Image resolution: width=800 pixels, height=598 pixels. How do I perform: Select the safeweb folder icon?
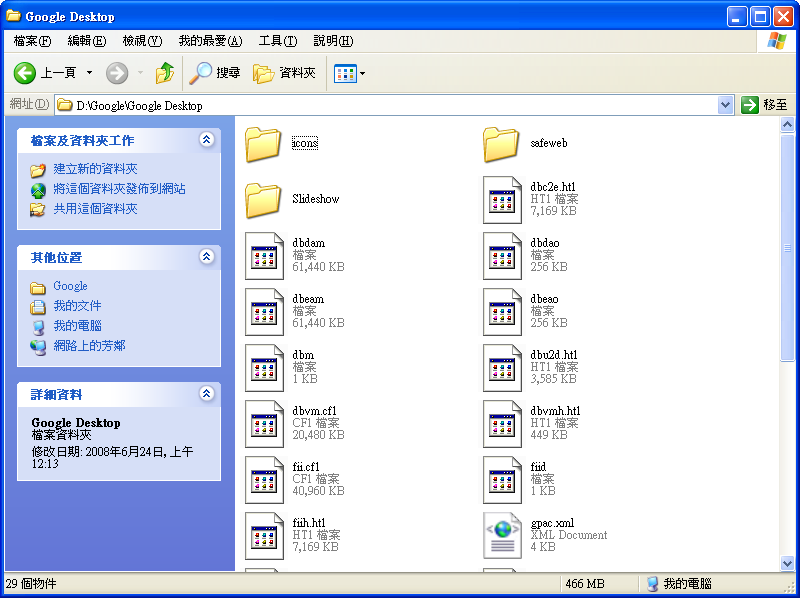[x=501, y=143]
